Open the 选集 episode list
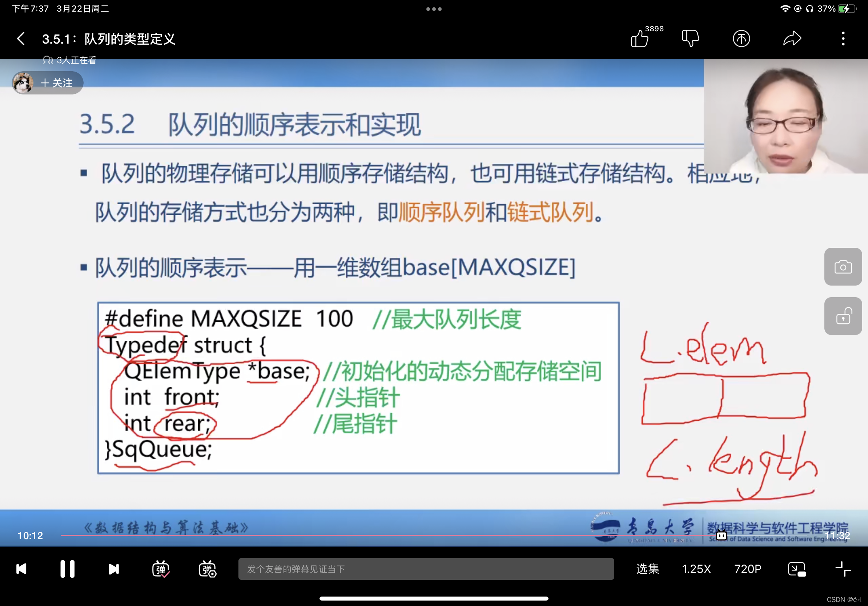 [x=647, y=569]
